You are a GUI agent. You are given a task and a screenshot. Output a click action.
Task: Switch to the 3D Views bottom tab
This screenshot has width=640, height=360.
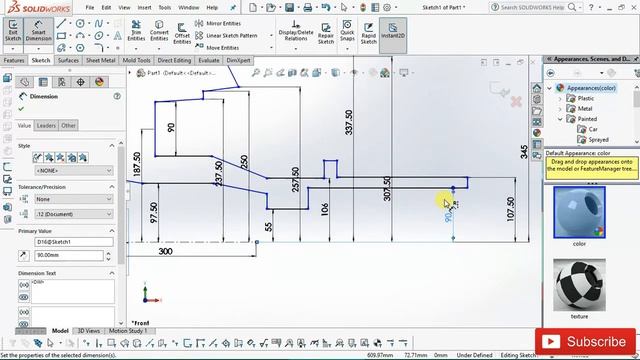89,331
